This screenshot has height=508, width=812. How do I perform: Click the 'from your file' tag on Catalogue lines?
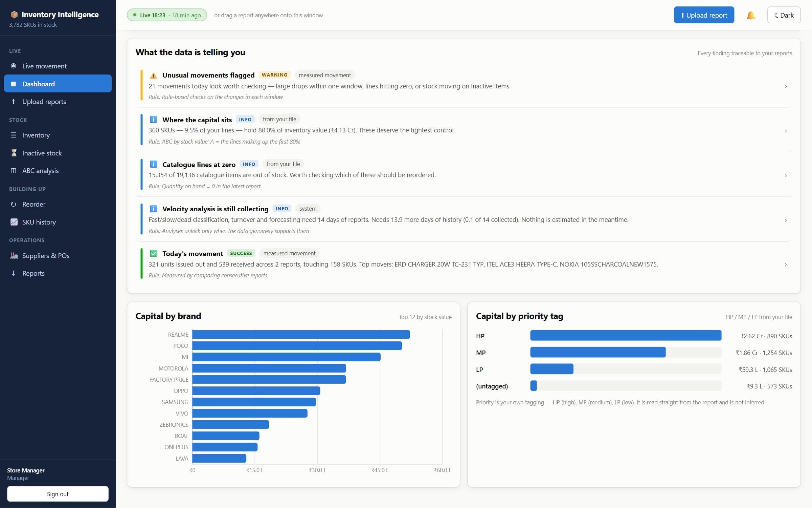pyautogui.click(x=283, y=164)
